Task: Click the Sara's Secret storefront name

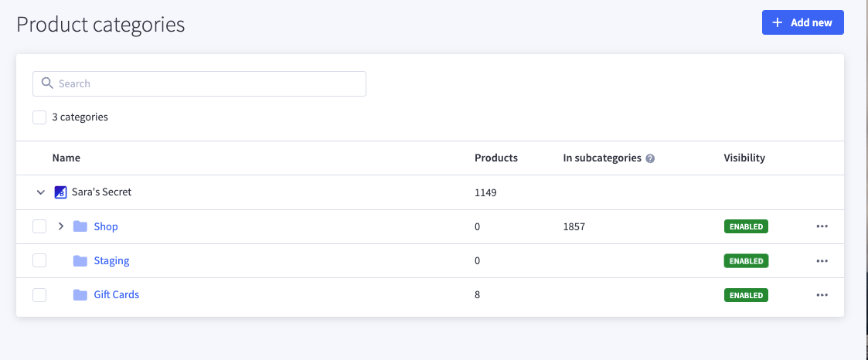Action: (102, 192)
